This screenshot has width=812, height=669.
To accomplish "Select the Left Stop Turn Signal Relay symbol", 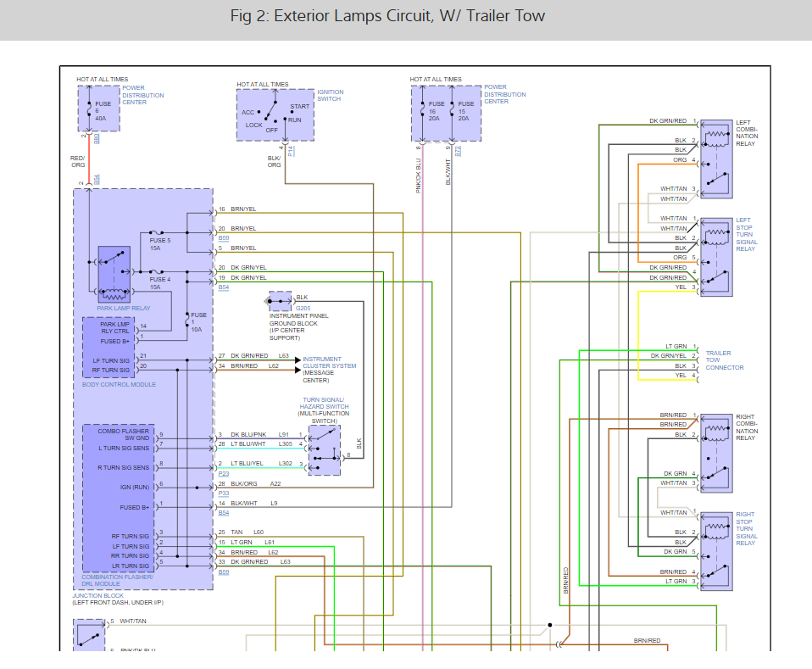I will [717, 257].
